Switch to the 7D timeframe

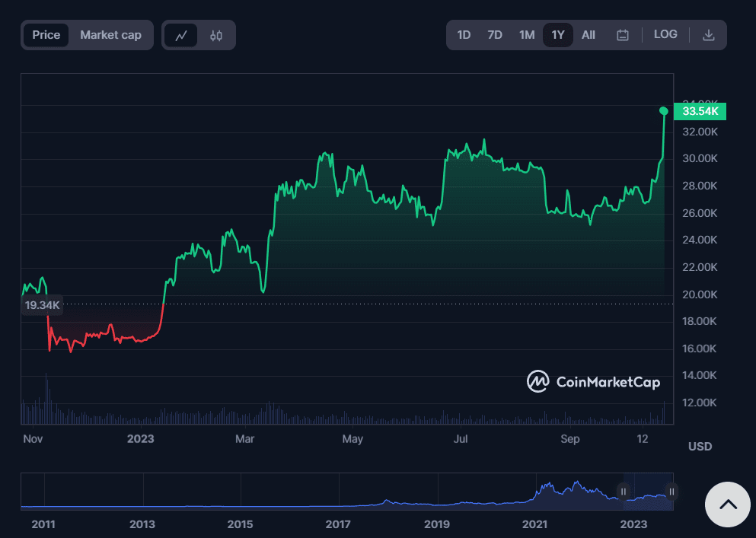point(495,34)
